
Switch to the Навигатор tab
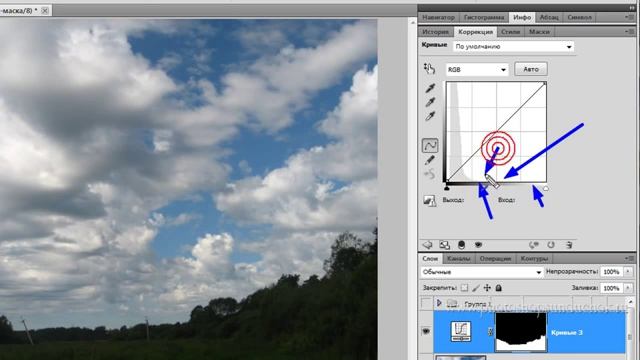coord(438,17)
